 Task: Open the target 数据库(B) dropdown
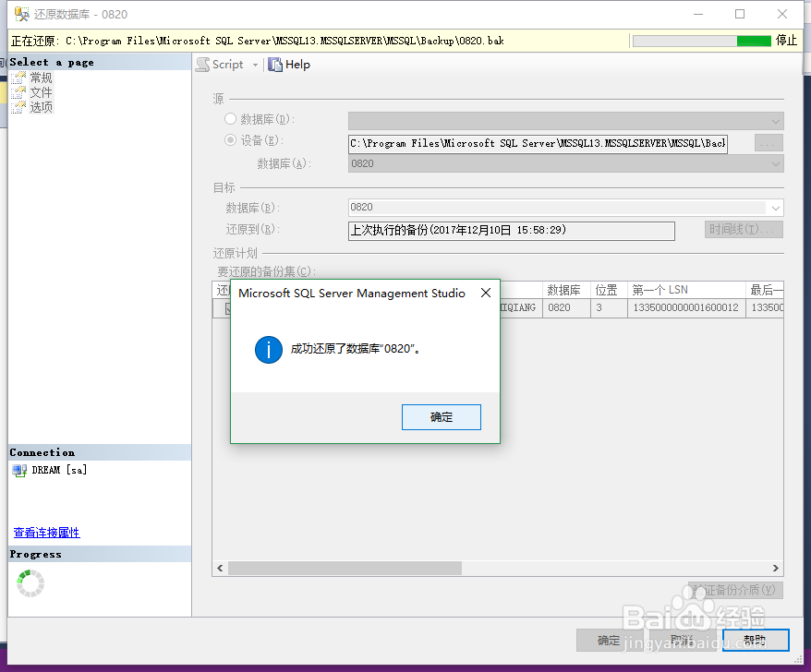pos(566,208)
